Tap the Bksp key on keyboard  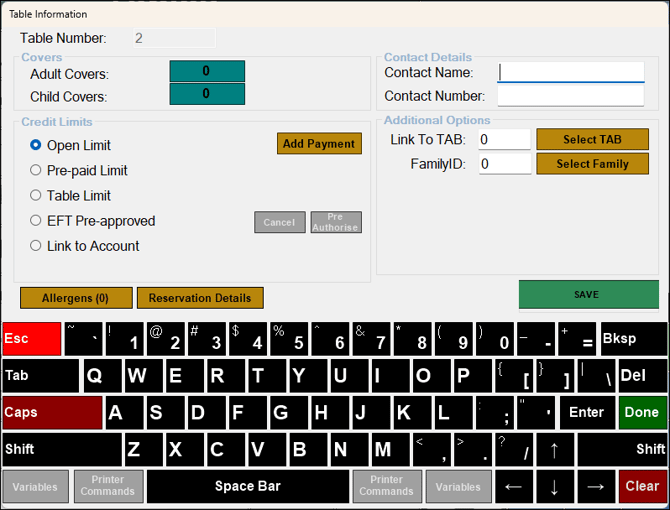634,339
